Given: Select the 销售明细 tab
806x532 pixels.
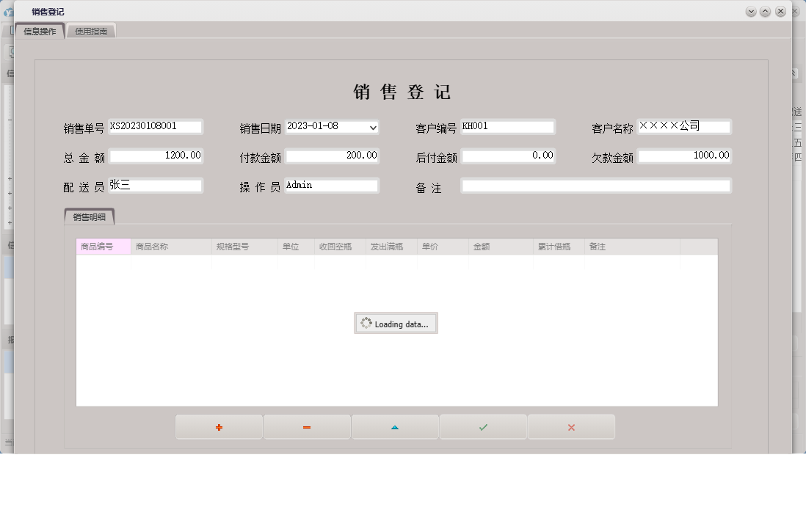Looking at the screenshot, I should click(x=90, y=216).
